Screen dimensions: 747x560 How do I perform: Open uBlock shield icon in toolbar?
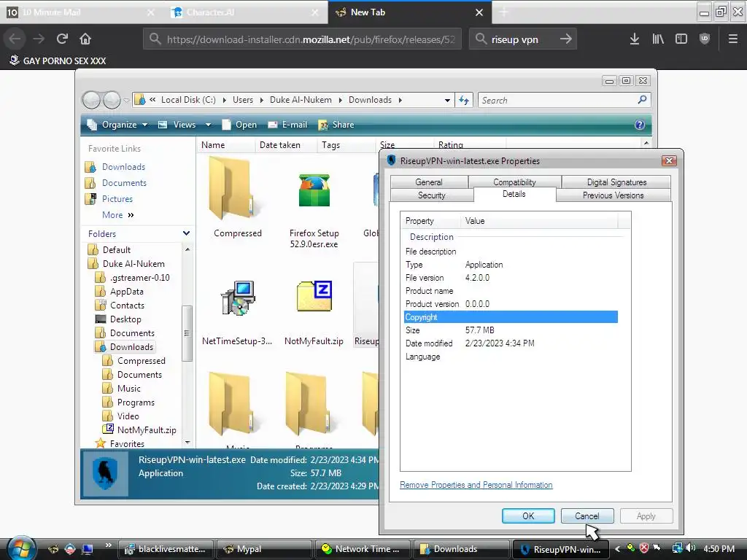coord(704,39)
